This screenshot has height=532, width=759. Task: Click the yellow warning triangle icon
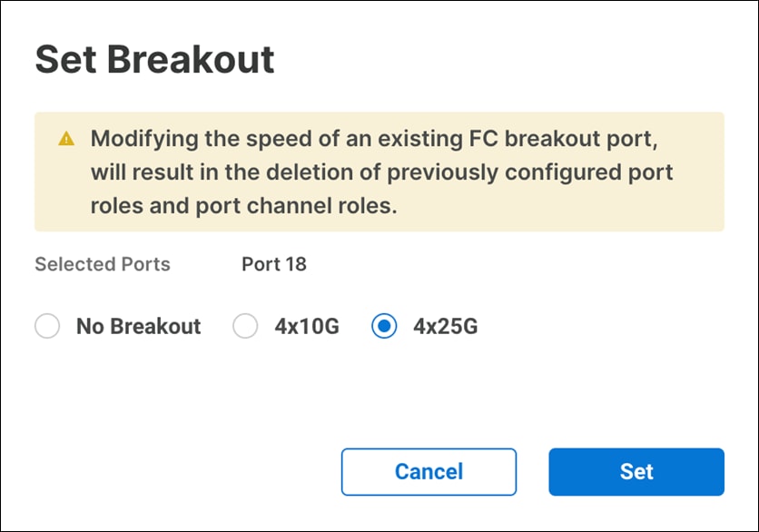pos(65,140)
